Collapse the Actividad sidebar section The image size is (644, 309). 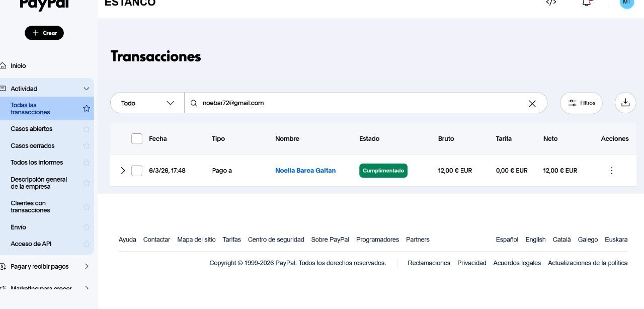tap(86, 89)
